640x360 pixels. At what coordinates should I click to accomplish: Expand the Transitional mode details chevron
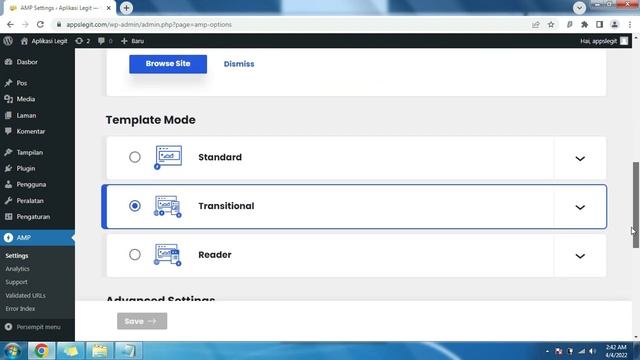tap(580, 207)
